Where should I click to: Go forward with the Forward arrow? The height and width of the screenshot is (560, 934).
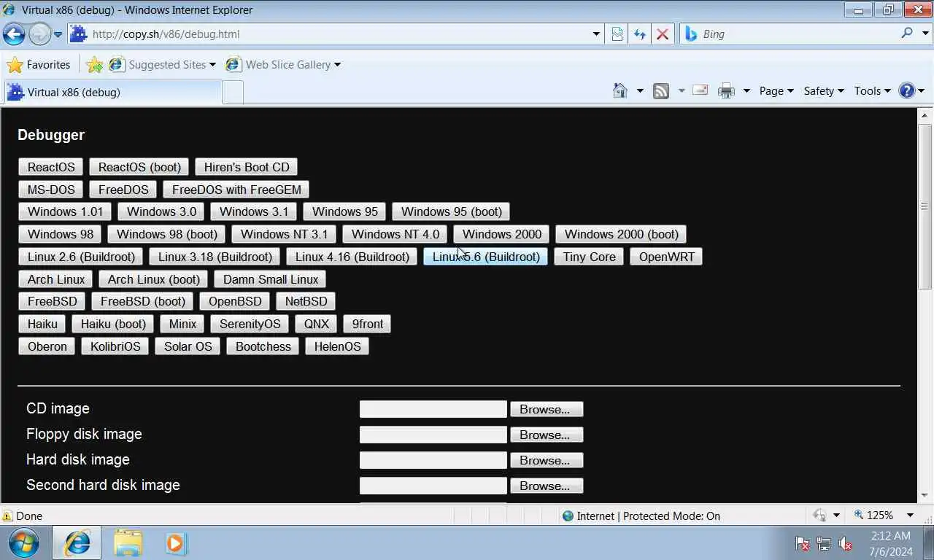tap(39, 34)
